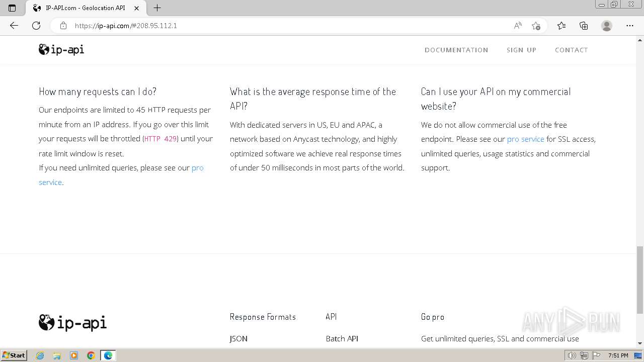This screenshot has width=644, height=362.
Task: Click the API footer heading
Action: tap(331, 317)
